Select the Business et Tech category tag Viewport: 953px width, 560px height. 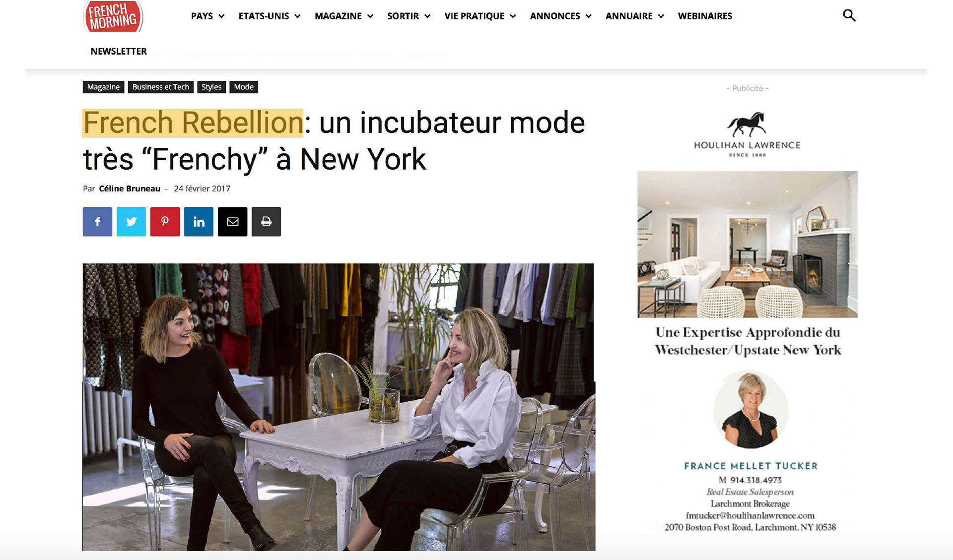point(160,87)
